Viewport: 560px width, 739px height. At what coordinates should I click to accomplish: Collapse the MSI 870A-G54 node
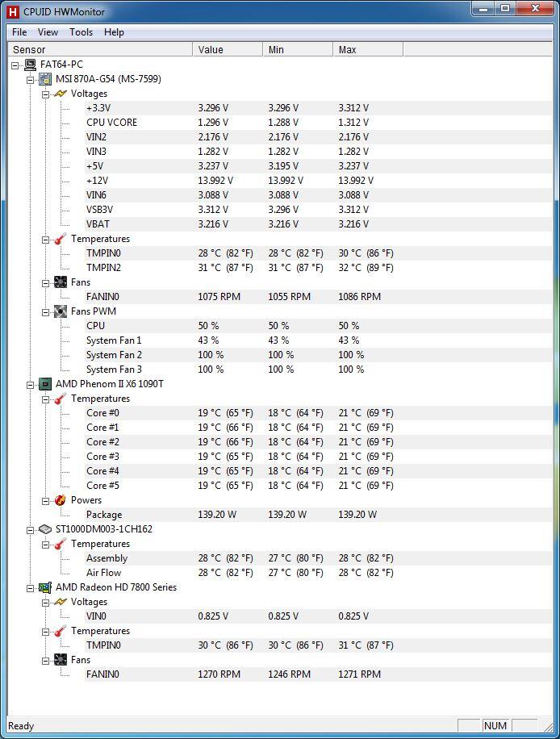[x=30, y=80]
